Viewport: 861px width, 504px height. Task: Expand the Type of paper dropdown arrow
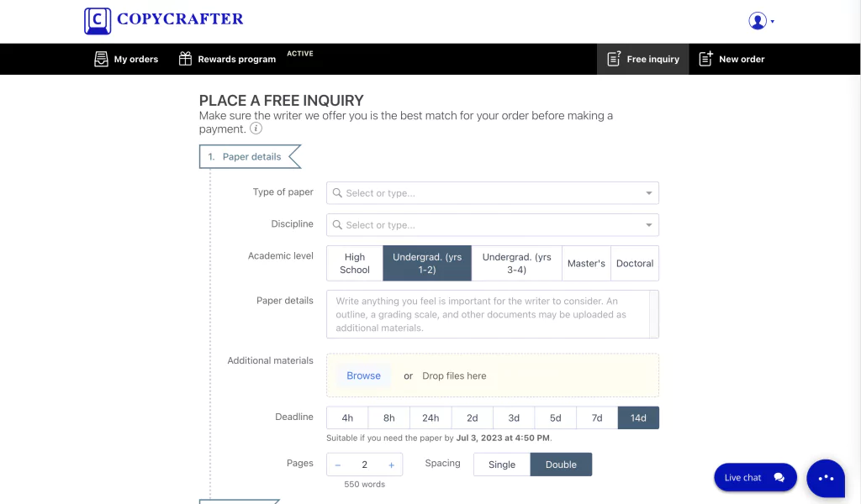pyautogui.click(x=649, y=193)
